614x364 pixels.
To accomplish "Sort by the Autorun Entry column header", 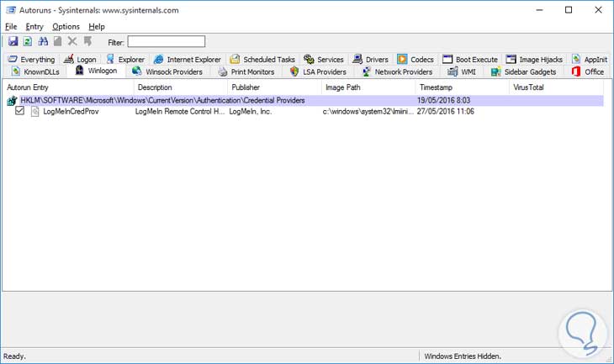I will pos(68,87).
